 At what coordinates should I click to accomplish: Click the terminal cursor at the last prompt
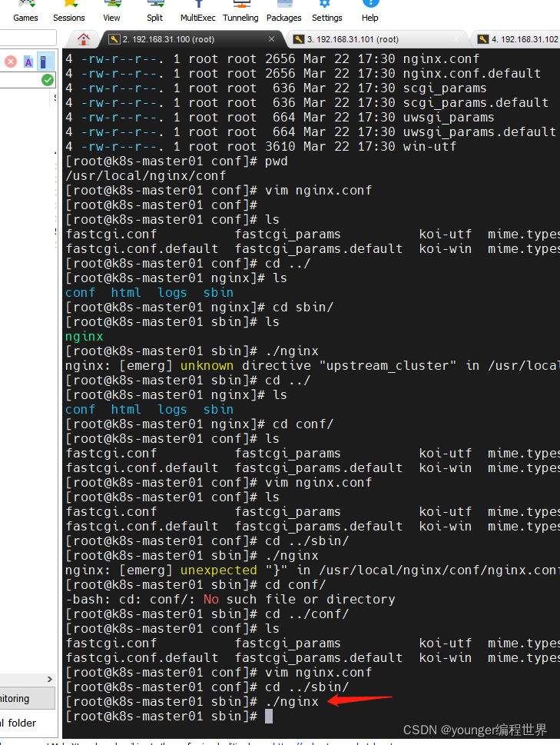point(269,716)
